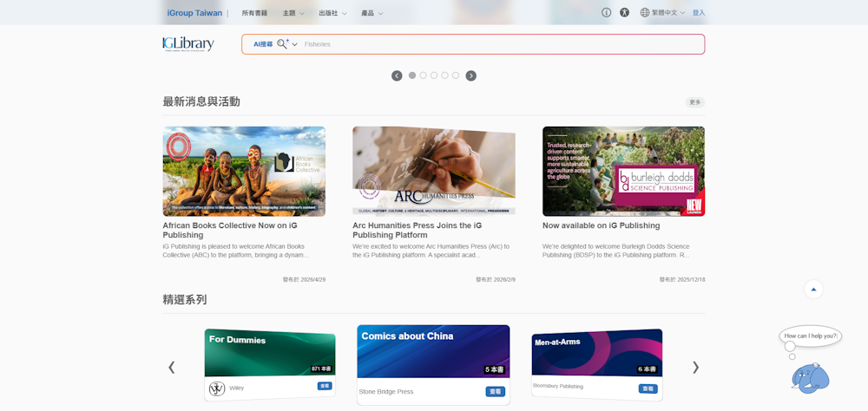868x411 pixels.
Task: Open the accessibility options icon
Action: [624, 13]
